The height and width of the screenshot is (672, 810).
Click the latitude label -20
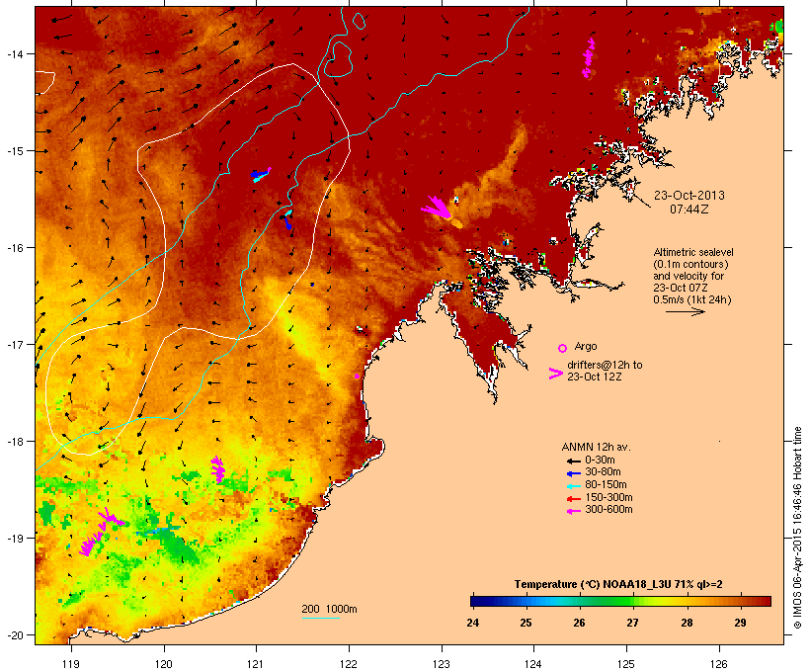tap(15, 635)
